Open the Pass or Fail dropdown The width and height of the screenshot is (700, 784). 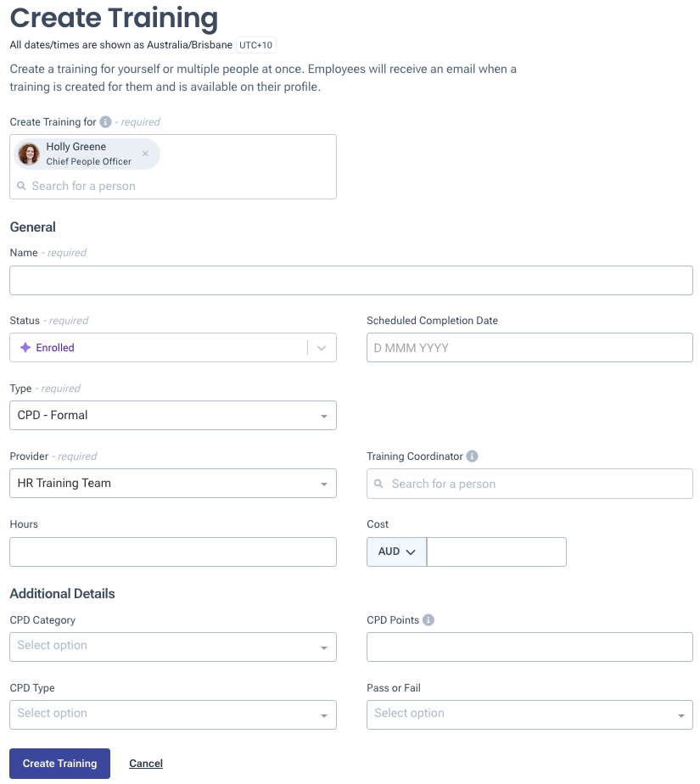tap(529, 714)
